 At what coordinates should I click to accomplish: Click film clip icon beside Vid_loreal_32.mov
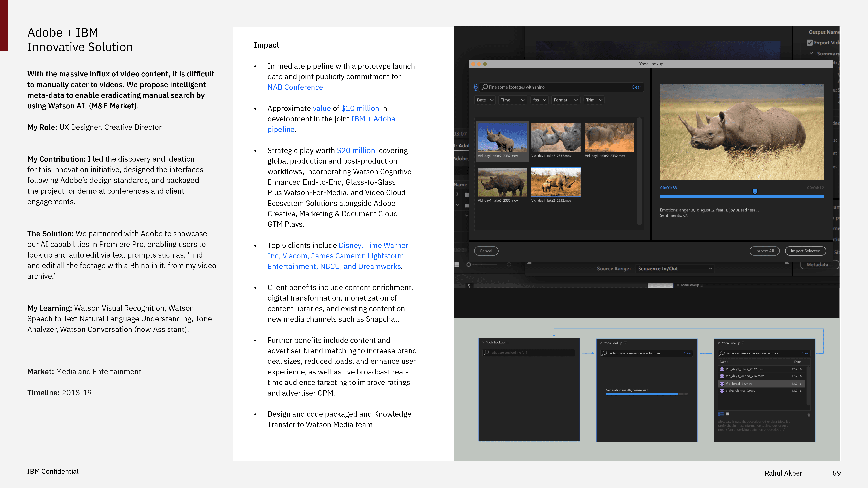tap(722, 384)
